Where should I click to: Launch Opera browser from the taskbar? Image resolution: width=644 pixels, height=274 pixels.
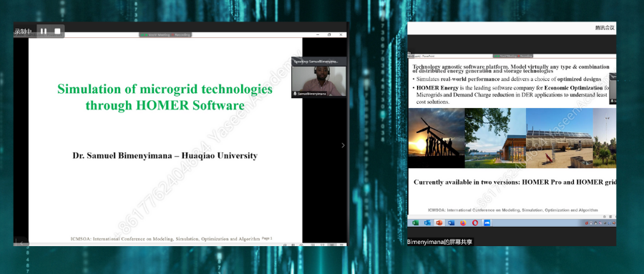point(475,222)
